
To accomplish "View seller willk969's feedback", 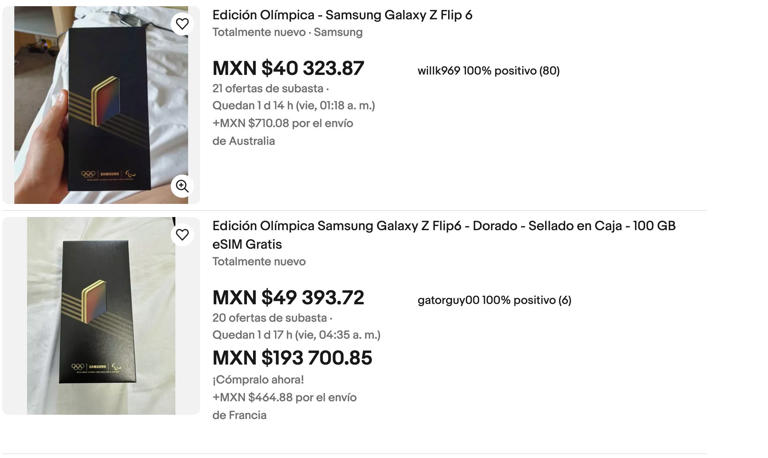I will (488, 71).
